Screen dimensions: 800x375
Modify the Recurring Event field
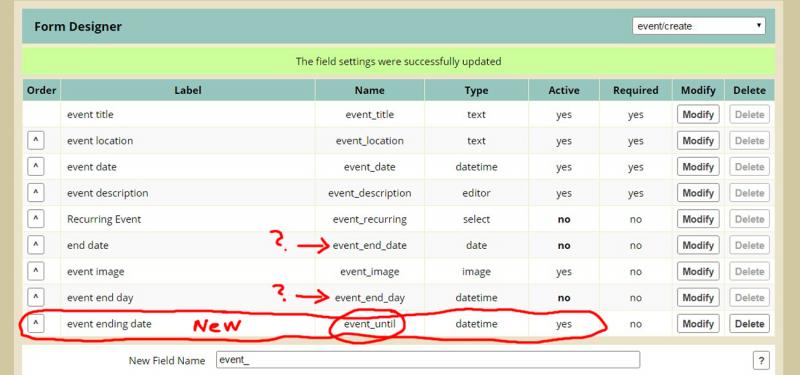tap(698, 219)
